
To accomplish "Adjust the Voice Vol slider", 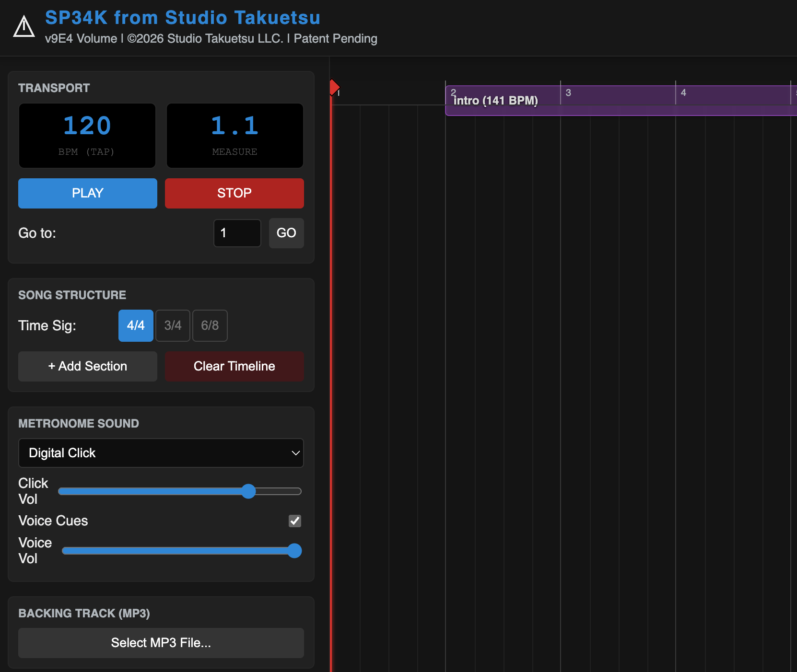I will pos(294,551).
